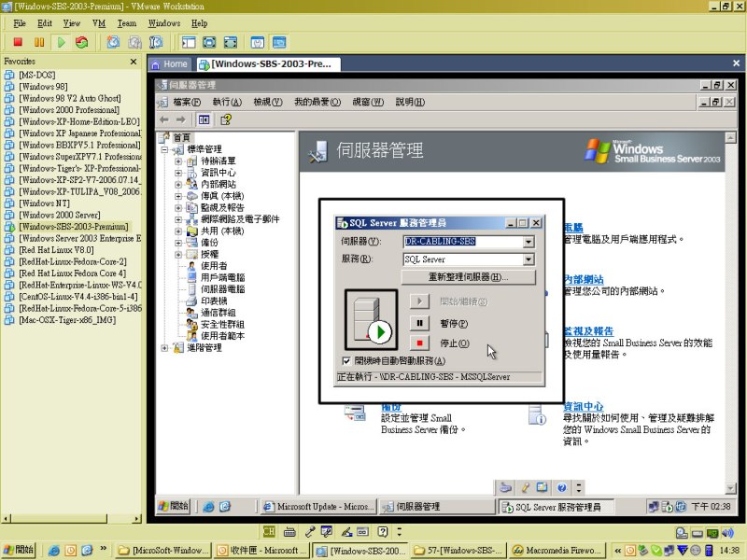Select [Windows 2000 Server] in Favorites
The height and width of the screenshot is (560, 747).
(x=60, y=215)
